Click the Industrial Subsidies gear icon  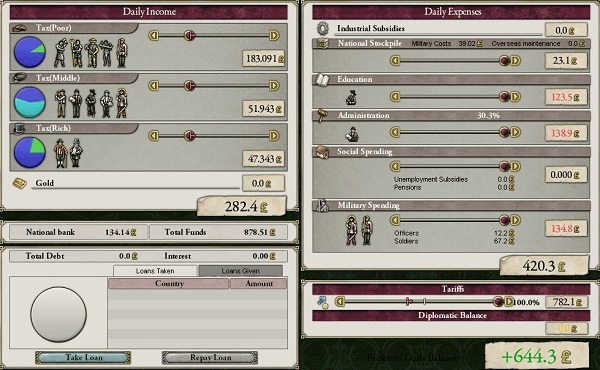pos(323,28)
